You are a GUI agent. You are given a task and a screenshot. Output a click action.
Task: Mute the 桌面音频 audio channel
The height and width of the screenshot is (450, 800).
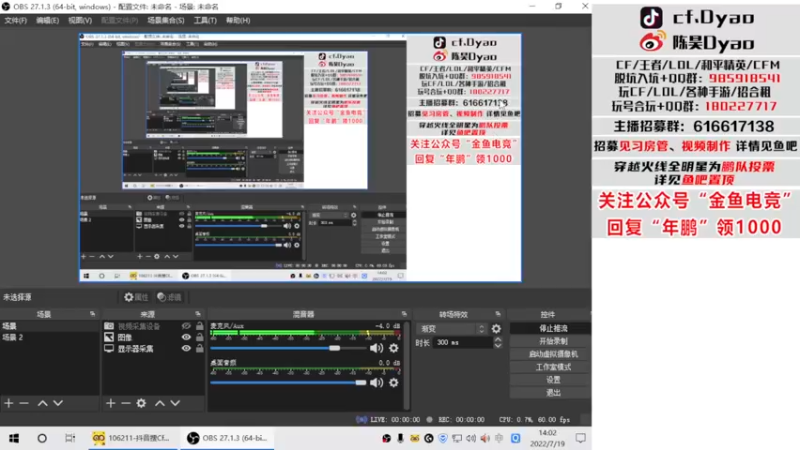point(377,383)
